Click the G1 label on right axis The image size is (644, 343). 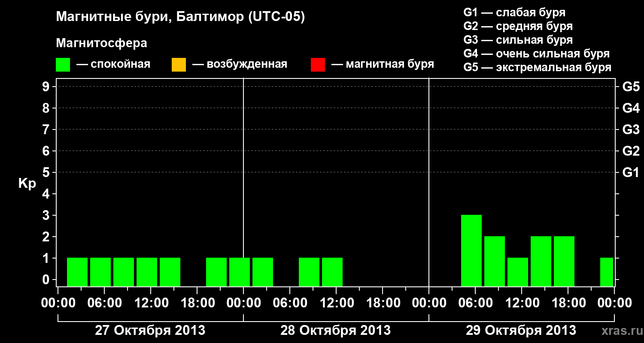click(x=631, y=173)
